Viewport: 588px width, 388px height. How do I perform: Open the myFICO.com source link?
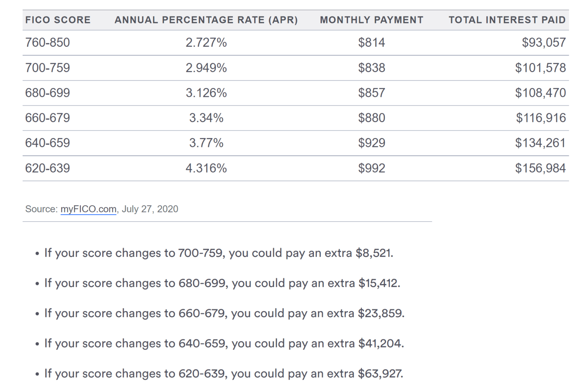(x=88, y=209)
